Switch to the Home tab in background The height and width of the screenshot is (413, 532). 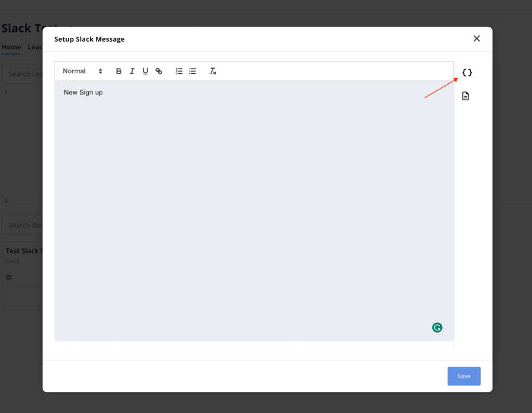[11, 47]
